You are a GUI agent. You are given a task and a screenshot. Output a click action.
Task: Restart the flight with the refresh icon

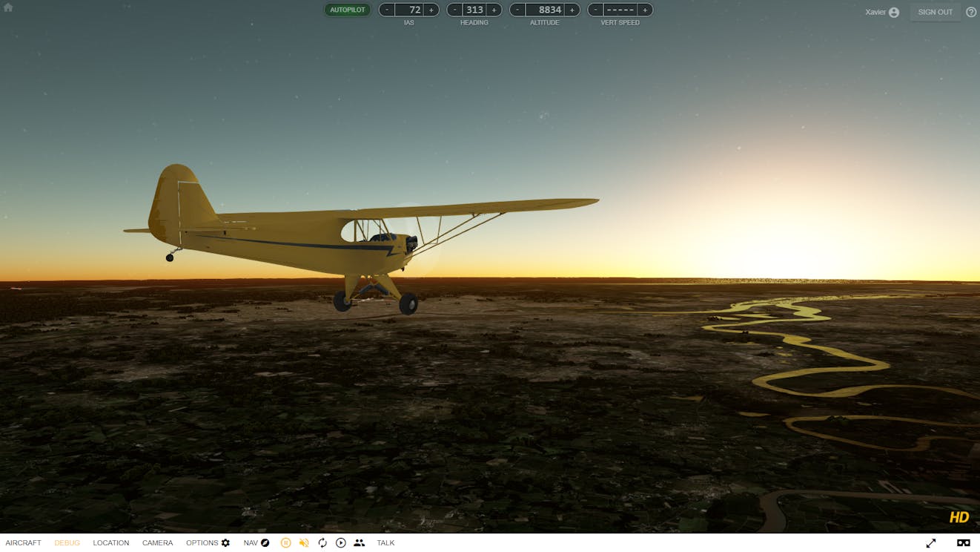click(x=322, y=542)
